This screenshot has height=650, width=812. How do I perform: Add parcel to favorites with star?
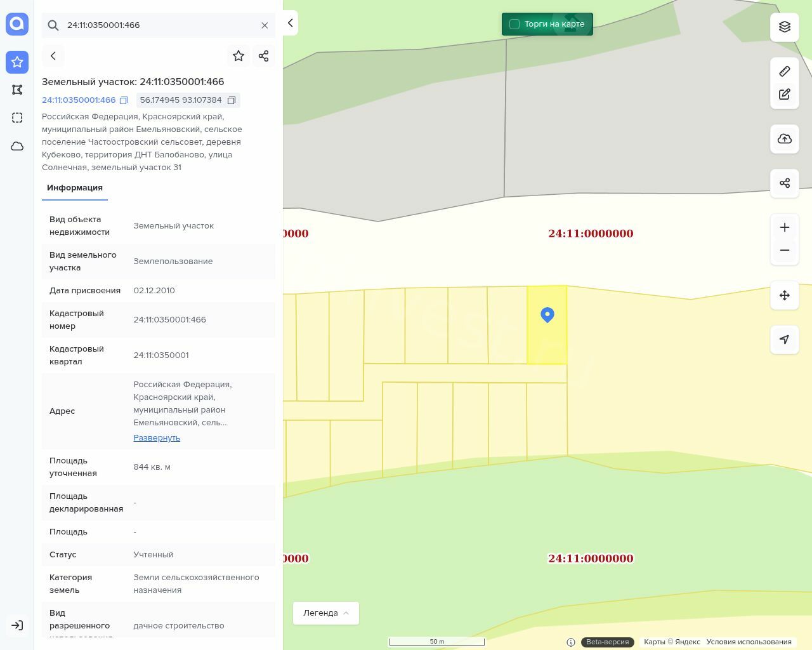(239, 56)
